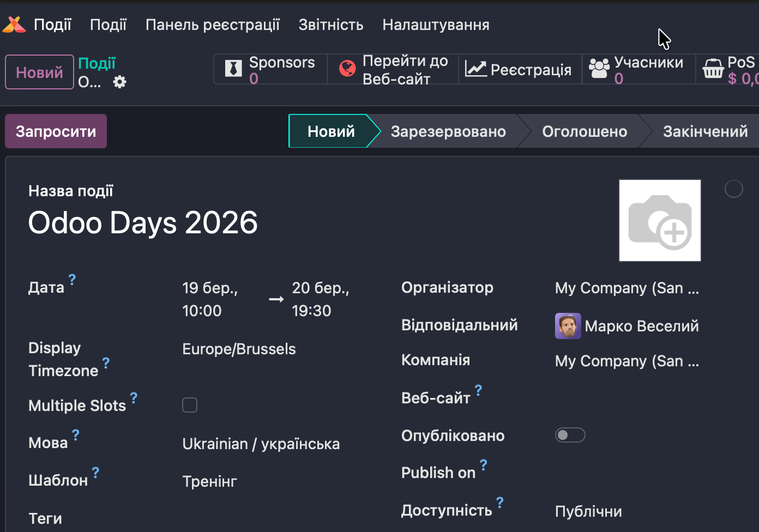Create a record with Новий button
The height and width of the screenshot is (532, 759).
point(39,72)
